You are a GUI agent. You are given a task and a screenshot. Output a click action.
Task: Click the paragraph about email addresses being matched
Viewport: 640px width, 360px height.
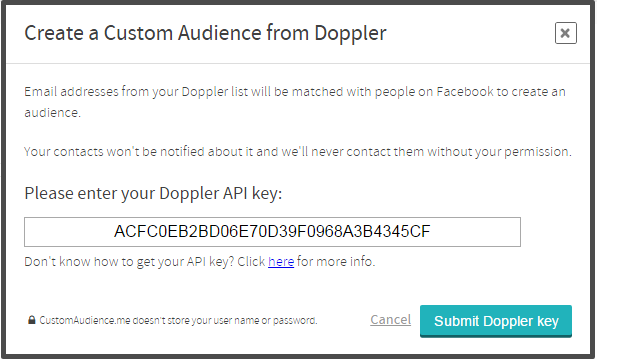(295, 102)
